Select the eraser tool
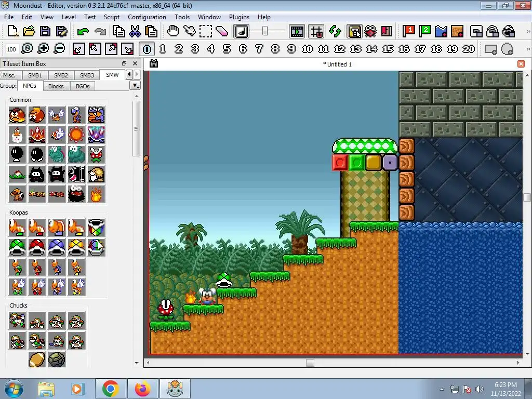The width and height of the screenshot is (532, 399). (222, 31)
